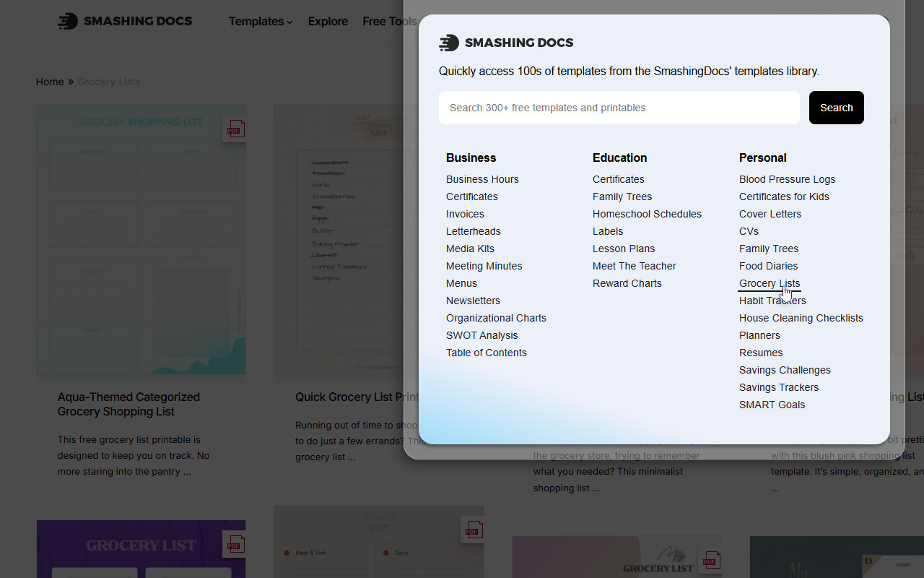This screenshot has height=578, width=924.
Task: Open Family Trees under Personal
Action: [769, 249]
